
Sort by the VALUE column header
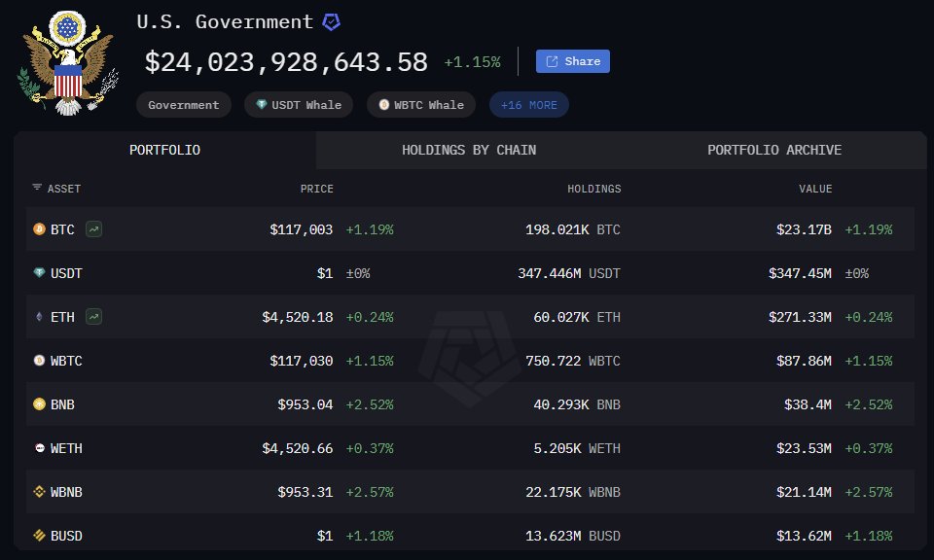815,189
